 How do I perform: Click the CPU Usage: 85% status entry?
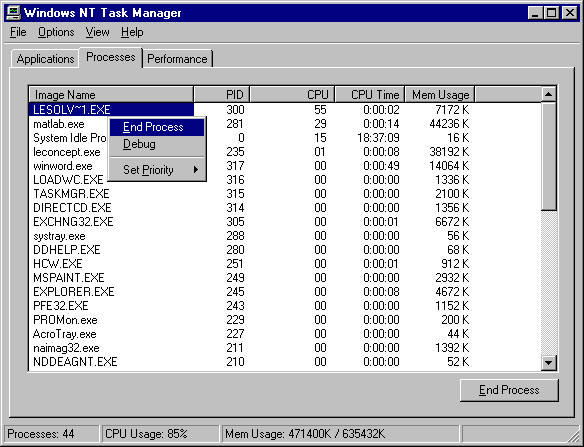pyautogui.click(x=160, y=434)
